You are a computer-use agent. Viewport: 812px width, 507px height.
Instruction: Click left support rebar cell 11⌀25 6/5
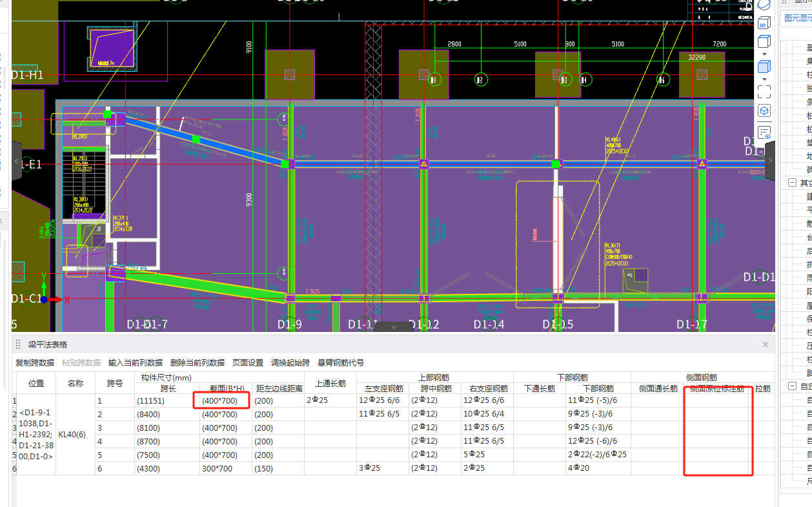tap(382, 415)
